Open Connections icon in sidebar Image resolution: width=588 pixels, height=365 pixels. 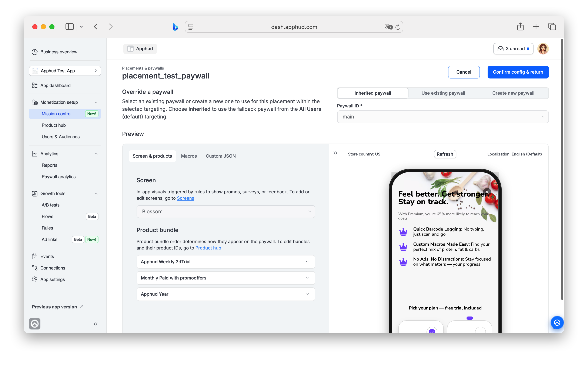(34, 268)
